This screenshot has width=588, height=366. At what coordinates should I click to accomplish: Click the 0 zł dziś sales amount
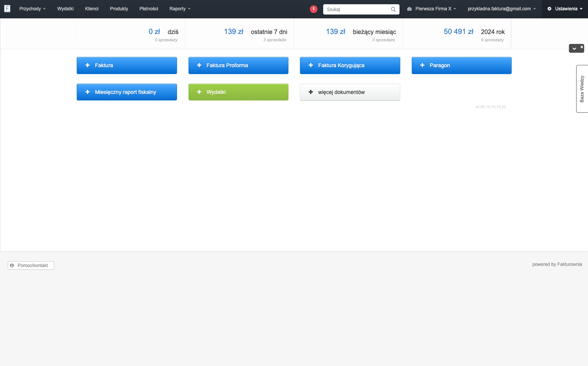pyautogui.click(x=154, y=32)
